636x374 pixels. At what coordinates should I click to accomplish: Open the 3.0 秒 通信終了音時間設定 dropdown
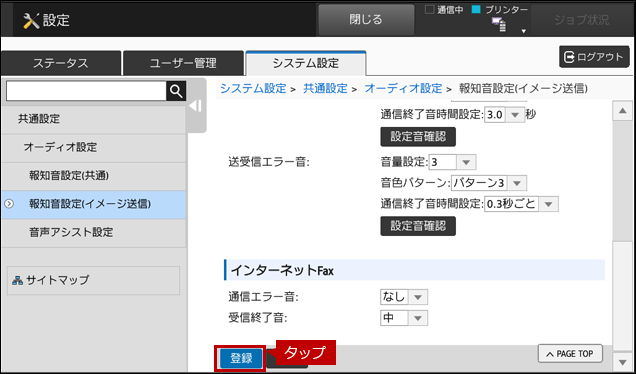[505, 115]
